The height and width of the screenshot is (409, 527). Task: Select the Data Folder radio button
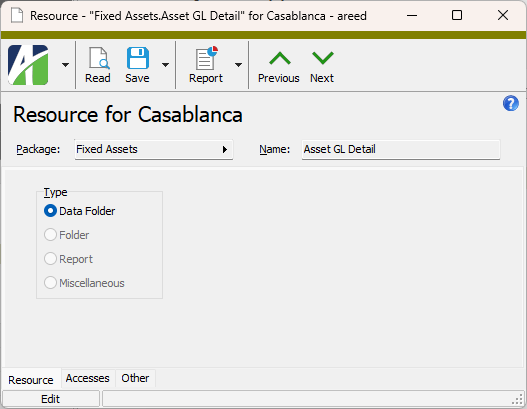pos(50,211)
